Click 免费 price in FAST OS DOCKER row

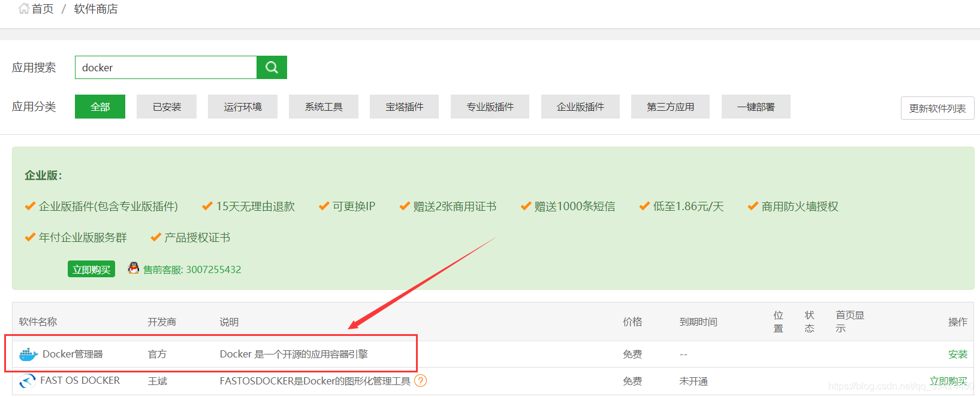pyautogui.click(x=632, y=381)
